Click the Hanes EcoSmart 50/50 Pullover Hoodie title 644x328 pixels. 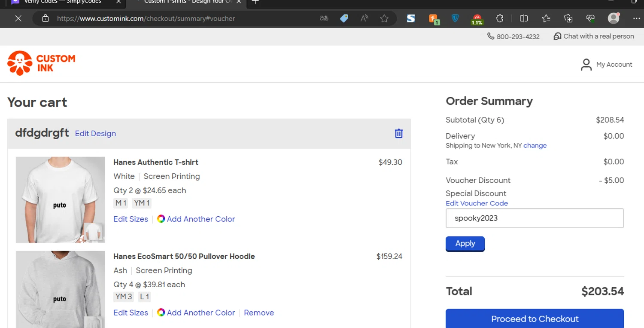tap(184, 256)
